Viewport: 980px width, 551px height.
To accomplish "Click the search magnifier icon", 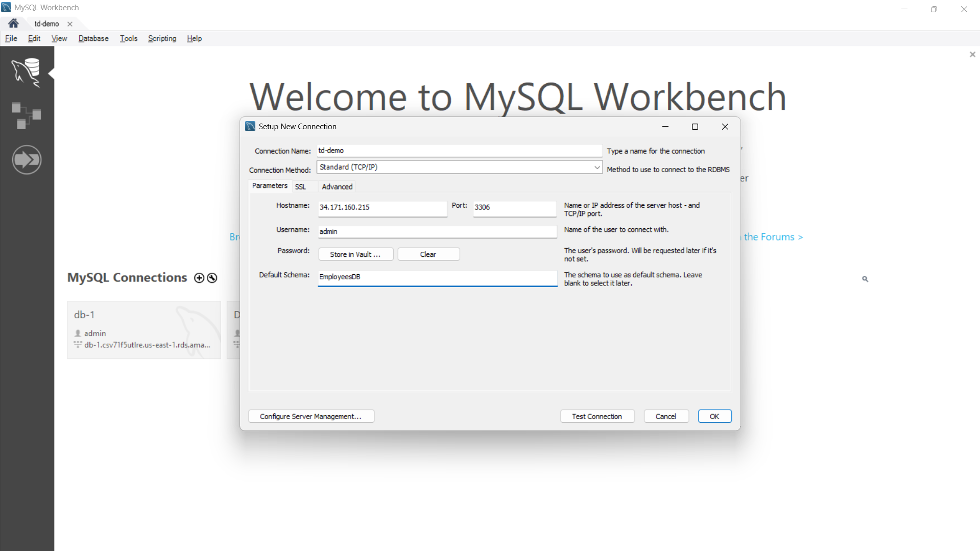I will (x=865, y=279).
